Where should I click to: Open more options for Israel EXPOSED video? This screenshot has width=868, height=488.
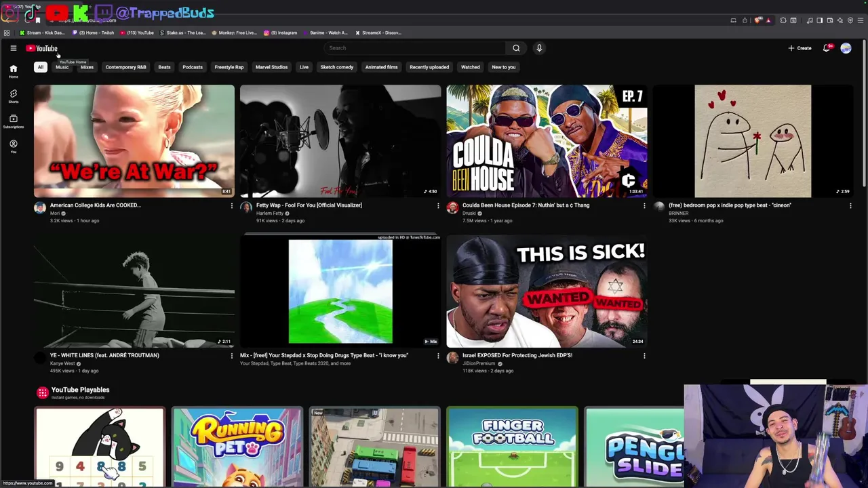coord(644,355)
